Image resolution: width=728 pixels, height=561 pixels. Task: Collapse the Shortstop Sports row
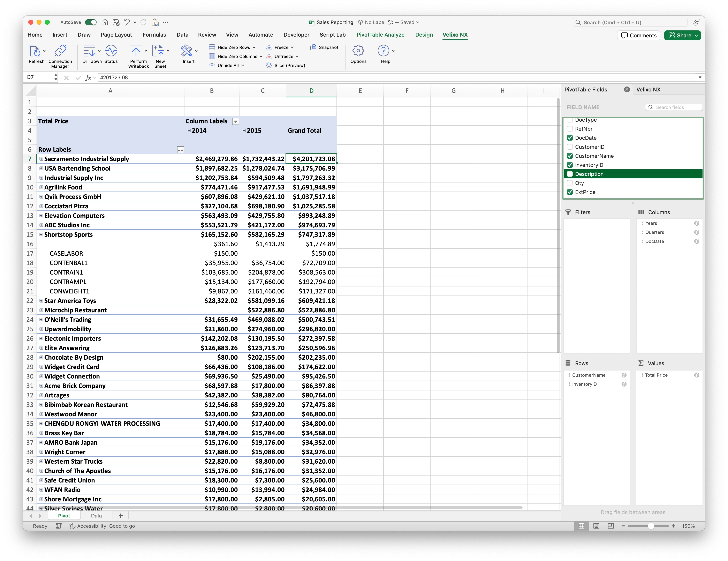tap(41, 234)
